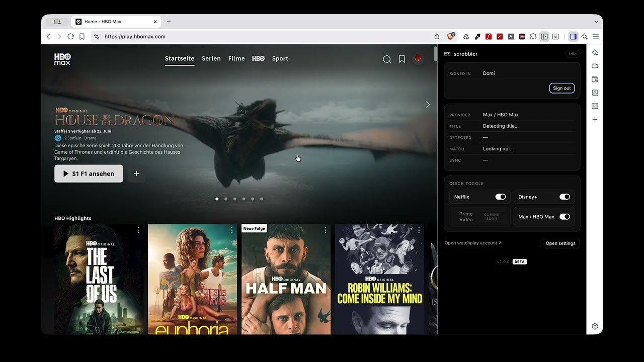This screenshot has width=644, height=362.
Task: Click the Open settings button
Action: [x=560, y=243]
